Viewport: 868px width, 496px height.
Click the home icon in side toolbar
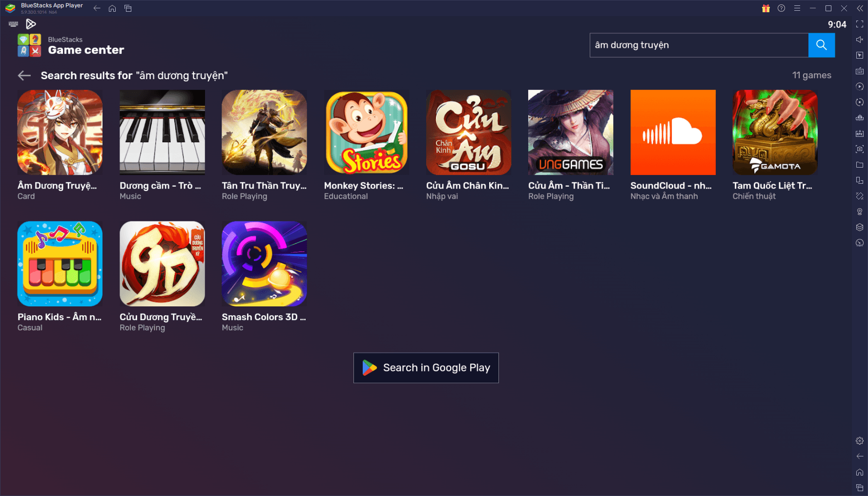tap(860, 472)
